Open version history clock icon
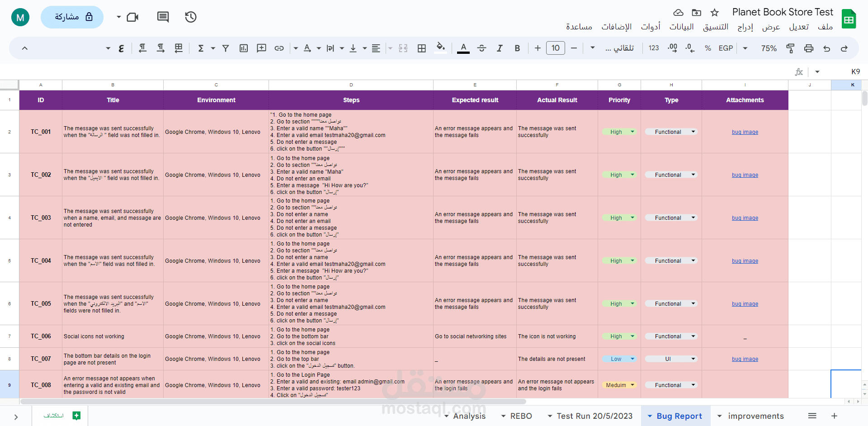This screenshot has width=868, height=426. (191, 17)
